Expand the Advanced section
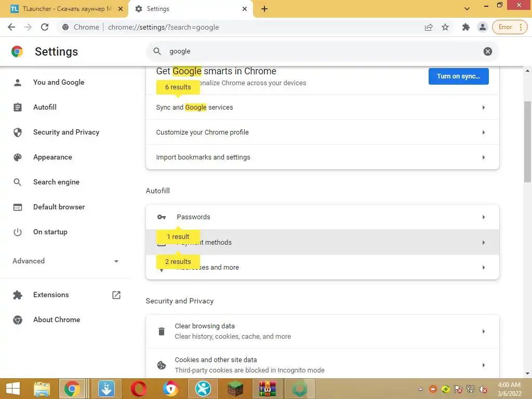The width and height of the screenshot is (532, 399). 65,261
